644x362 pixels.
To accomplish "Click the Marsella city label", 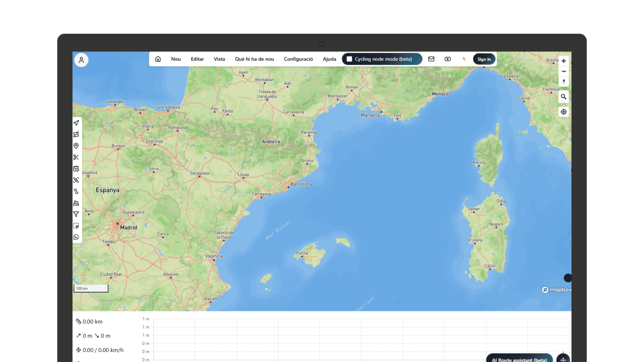I will pos(370,115).
